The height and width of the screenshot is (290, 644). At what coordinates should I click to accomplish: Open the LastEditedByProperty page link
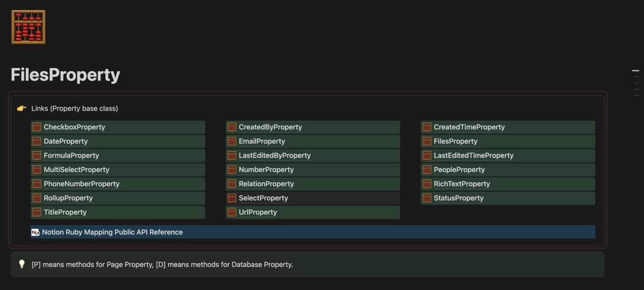pyautogui.click(x=275, y=156)
